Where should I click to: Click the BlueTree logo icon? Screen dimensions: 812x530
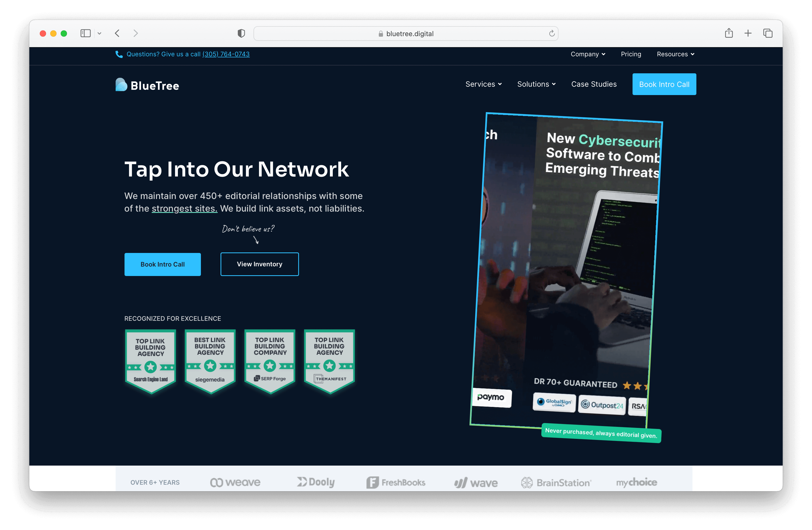[x=118, y=84]
